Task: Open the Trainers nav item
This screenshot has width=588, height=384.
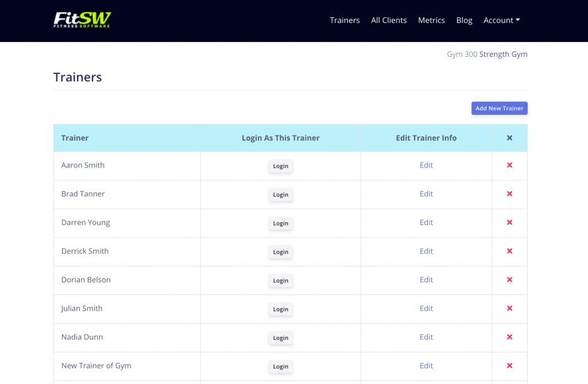Action: point(345,20)
